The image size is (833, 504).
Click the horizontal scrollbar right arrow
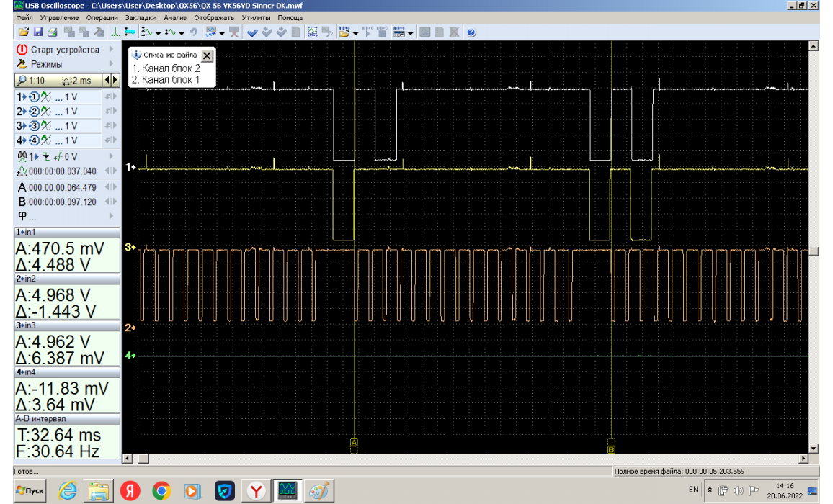[805, 458]
